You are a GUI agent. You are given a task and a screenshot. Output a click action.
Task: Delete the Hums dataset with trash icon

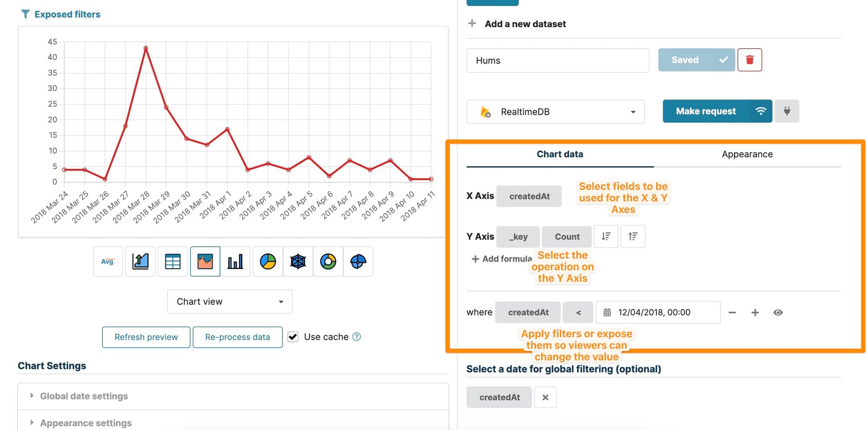pos(750,60)
